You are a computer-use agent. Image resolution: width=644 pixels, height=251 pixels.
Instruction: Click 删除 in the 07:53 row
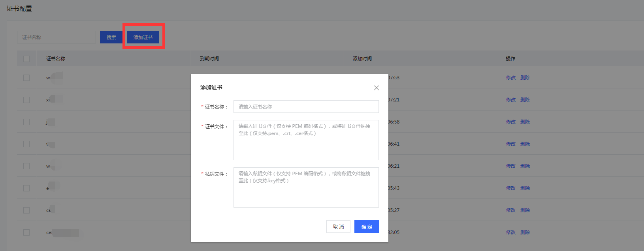click(x=525, y=78)
